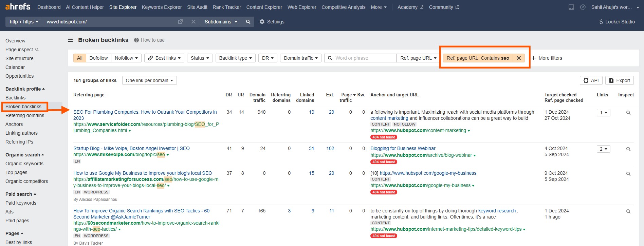Viewport: 644px width, 246px height.
Task: Click the display monitor icon in header
Action: [x=571, y=7]
